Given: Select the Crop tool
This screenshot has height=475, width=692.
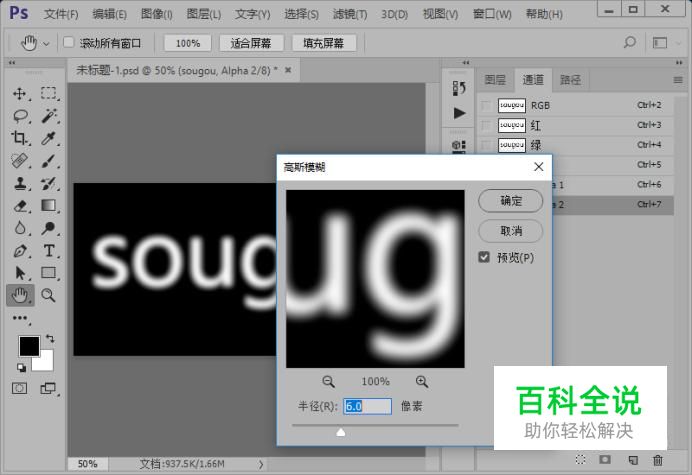Looking at the screenshot, I should pos(19,138).
